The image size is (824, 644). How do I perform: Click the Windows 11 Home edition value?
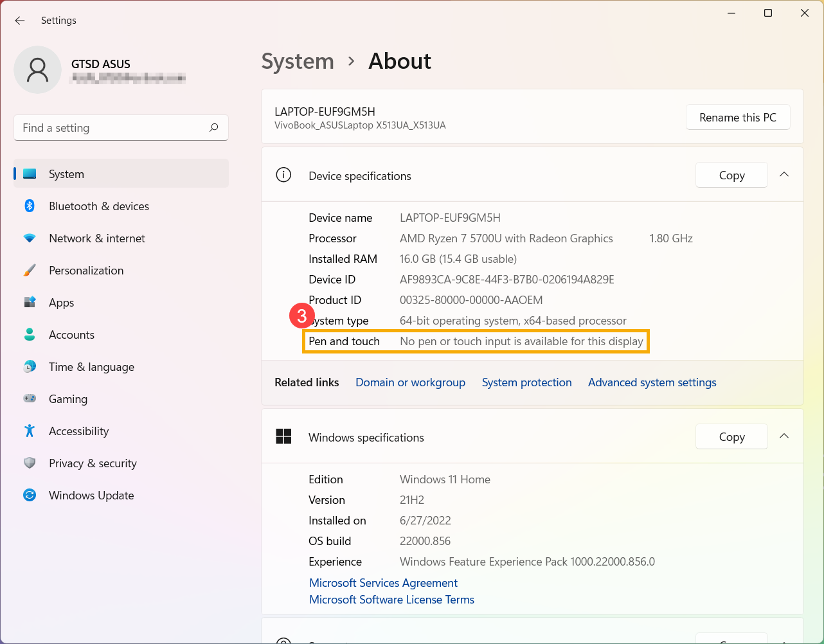coord(445,479)
